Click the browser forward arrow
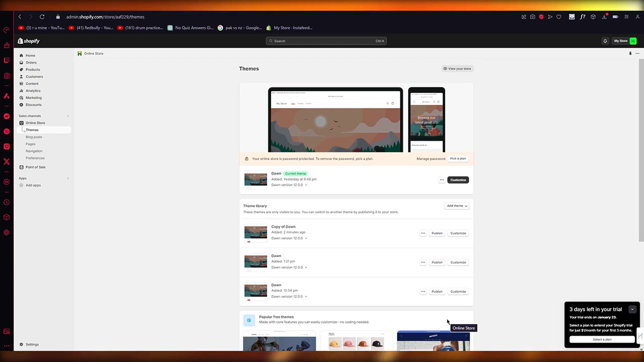The width and height of the screenshot is (644, 362). click(x=31, y=17)
